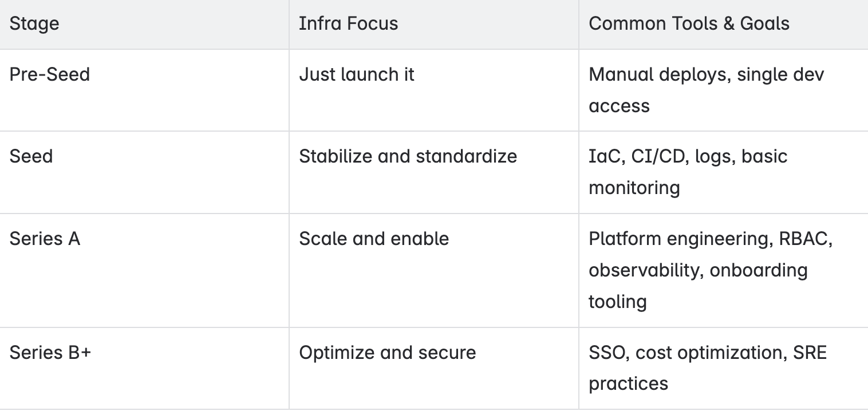Click 'IaC, CI/CD, logs, basic monitoring' text
Image resolution: width=868 pixels, height=411 pixels.
(688, 172)
